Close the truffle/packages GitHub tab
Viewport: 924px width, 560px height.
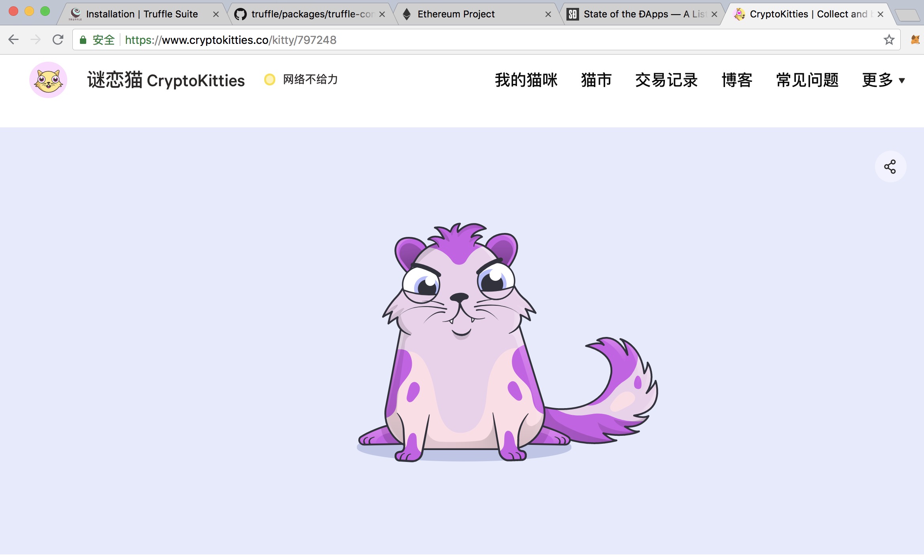[382, 14]
